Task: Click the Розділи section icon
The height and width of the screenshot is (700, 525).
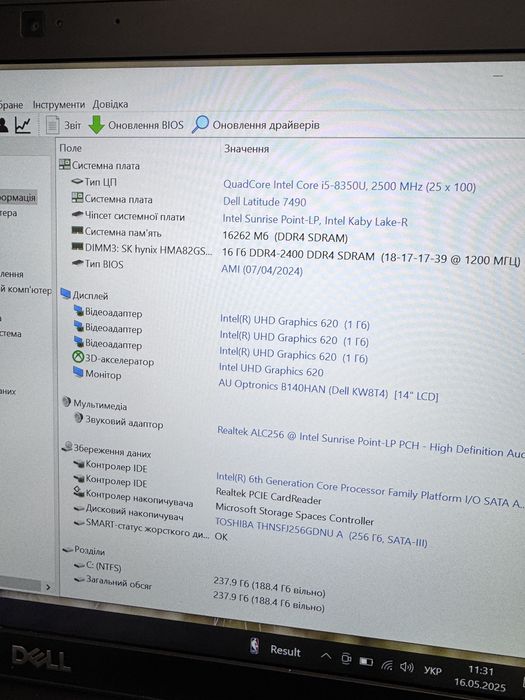Action: 68,549
